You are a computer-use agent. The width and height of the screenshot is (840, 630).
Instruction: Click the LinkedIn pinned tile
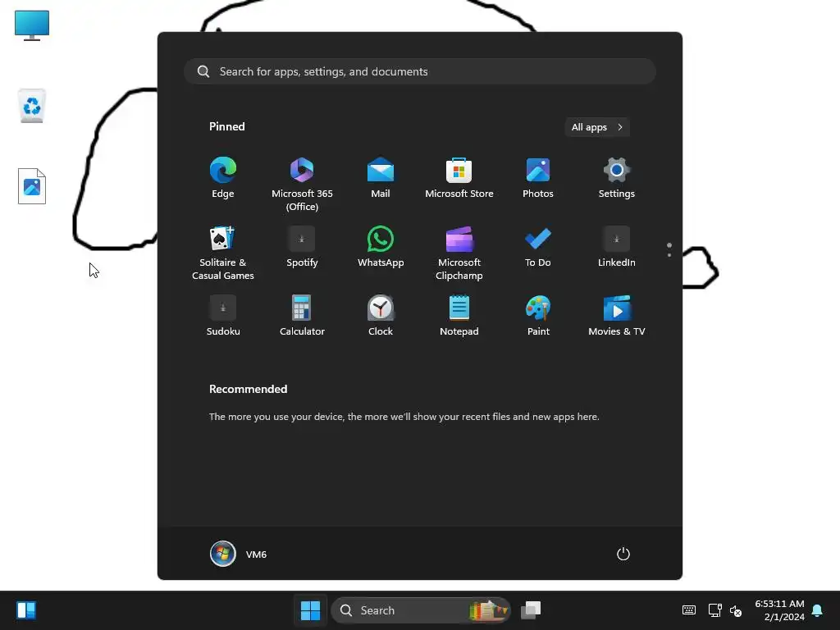tap(617, 246)
